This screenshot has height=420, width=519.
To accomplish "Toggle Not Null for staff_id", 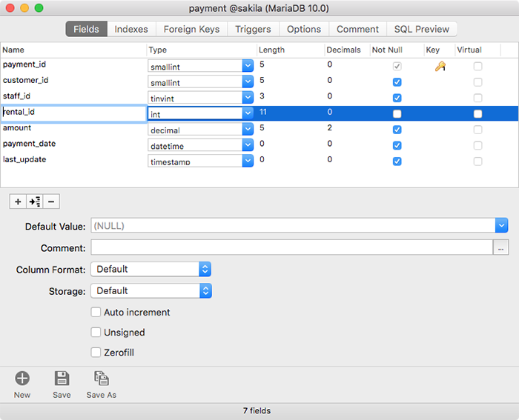I will (397, 98).
